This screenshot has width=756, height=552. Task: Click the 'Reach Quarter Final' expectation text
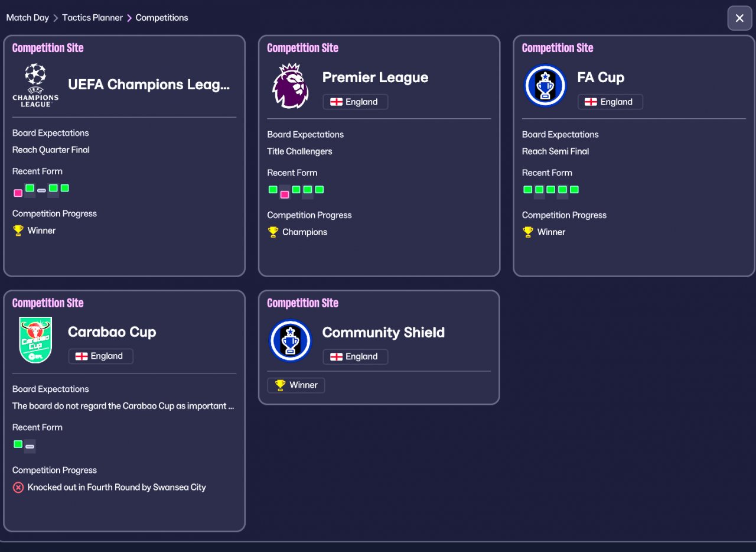(51, 150)
